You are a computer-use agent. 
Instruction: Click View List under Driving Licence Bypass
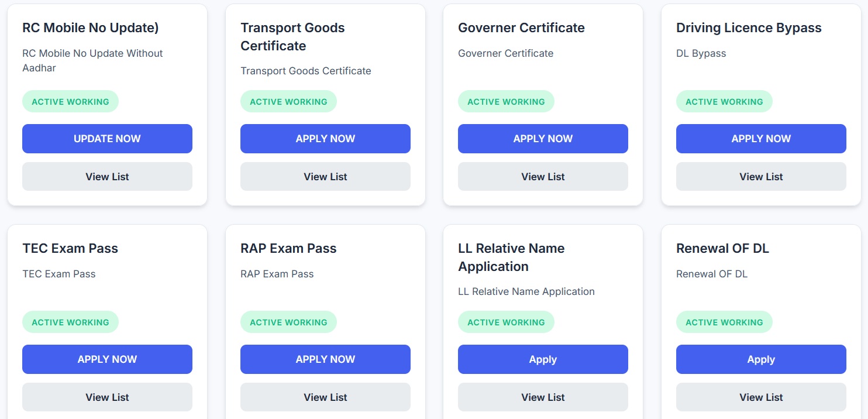coord(761,177)
